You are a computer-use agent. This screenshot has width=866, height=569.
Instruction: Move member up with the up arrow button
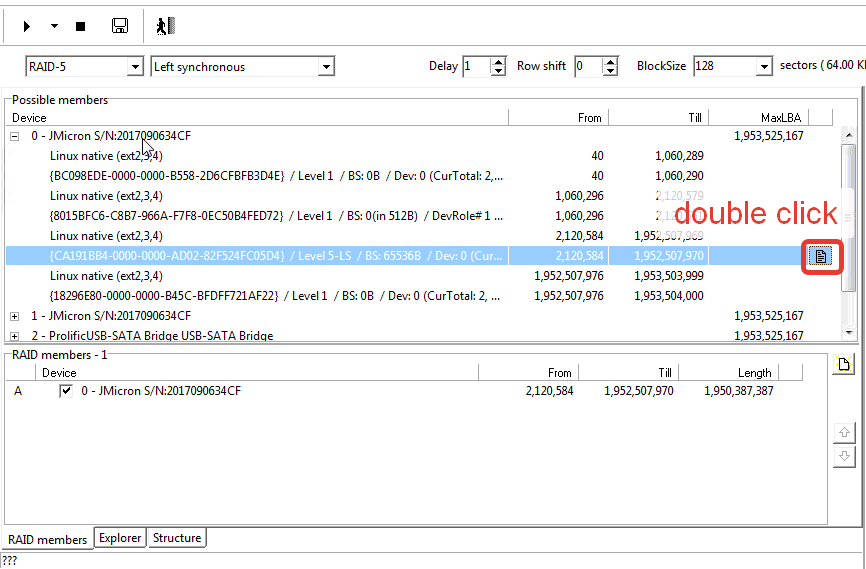pos(844,433)
